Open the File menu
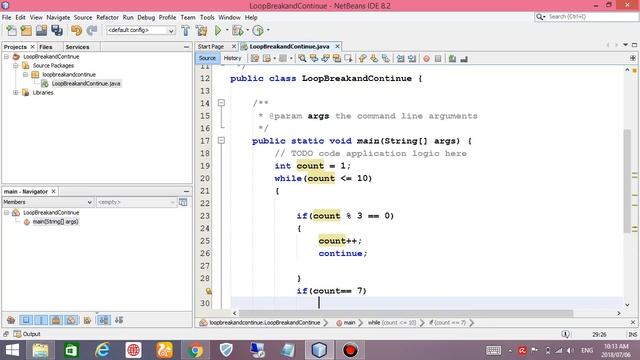The width and height of the screenshot is (640, 360). (7, 18)
